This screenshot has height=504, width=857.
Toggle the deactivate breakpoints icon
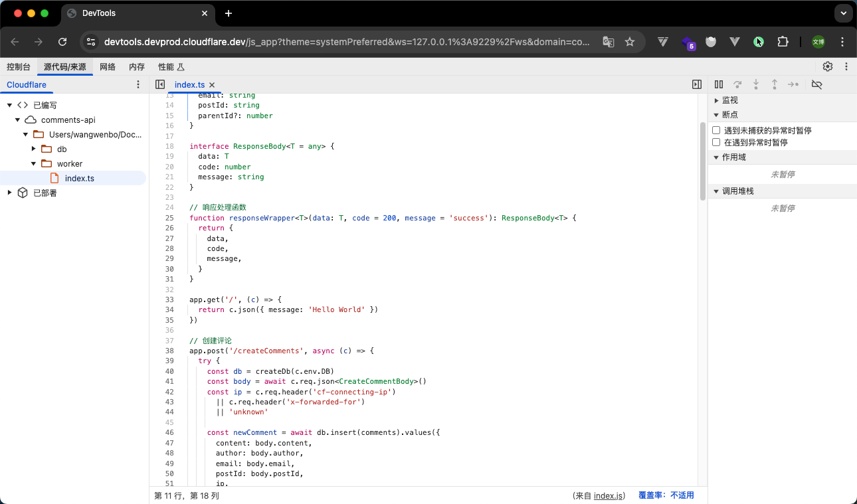(x=815, y=84)
